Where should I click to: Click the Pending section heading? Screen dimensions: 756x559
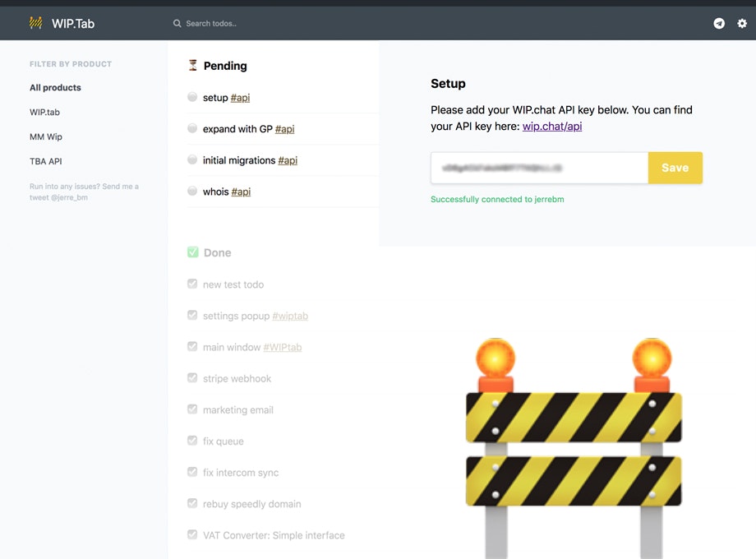click(x=225, y=66)
